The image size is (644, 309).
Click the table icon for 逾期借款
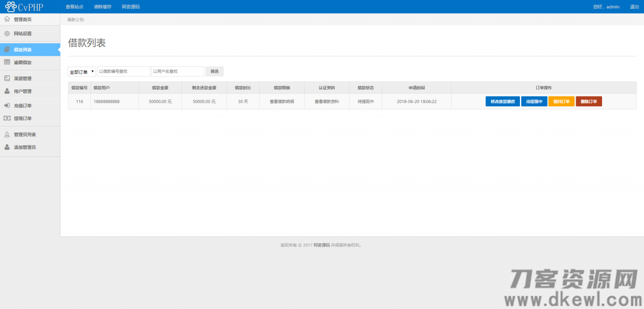(7, 62)
